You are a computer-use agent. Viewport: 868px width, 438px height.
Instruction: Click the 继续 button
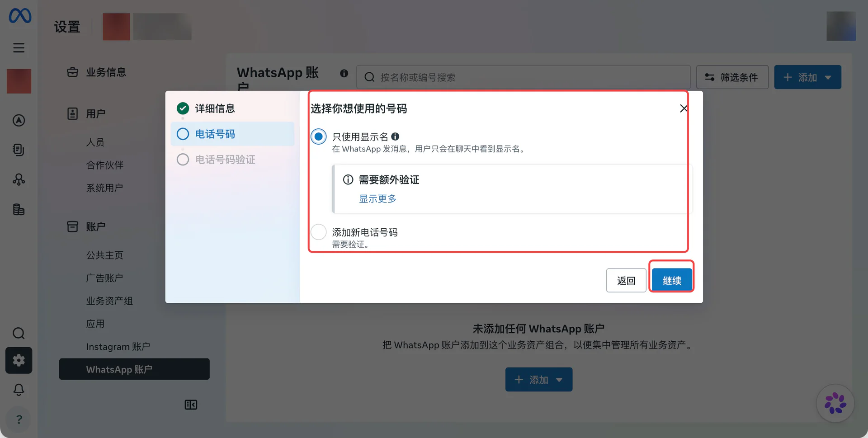click(672, 280)
